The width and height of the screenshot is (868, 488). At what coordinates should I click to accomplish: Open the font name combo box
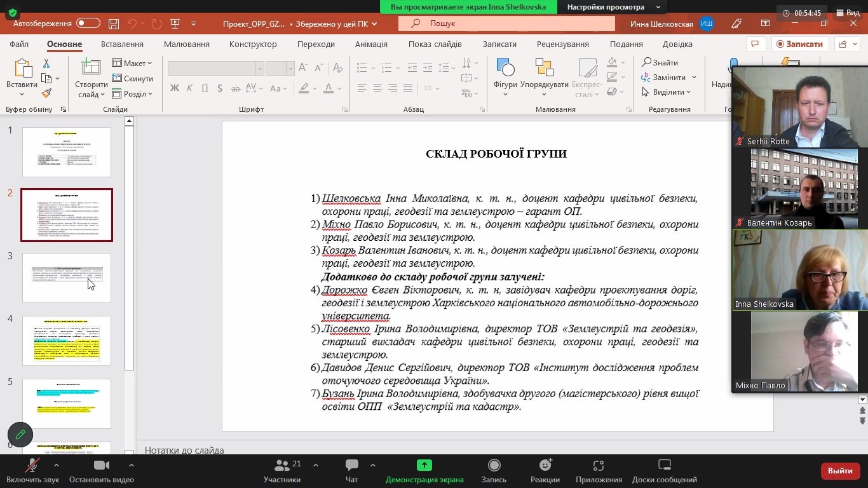point(215,68)
